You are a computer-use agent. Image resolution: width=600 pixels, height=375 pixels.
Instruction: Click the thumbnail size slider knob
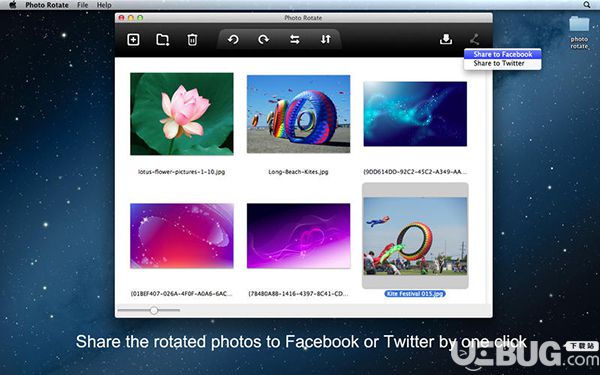pos(154,310)
